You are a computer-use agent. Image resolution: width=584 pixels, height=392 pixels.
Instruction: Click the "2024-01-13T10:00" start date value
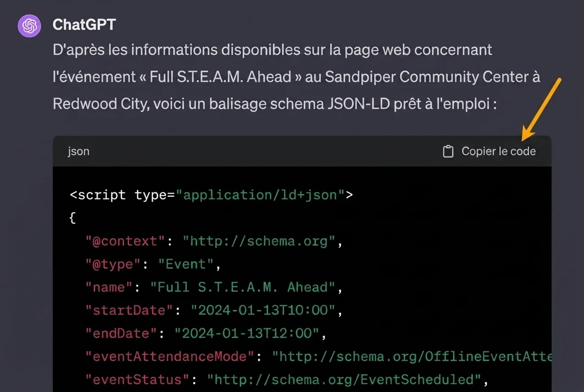click(263, 310)
